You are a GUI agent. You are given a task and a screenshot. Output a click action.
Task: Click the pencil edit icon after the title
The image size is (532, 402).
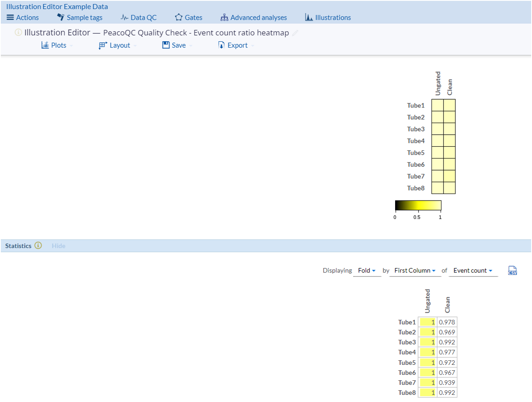pyautogui.click(x=295, y=33)
